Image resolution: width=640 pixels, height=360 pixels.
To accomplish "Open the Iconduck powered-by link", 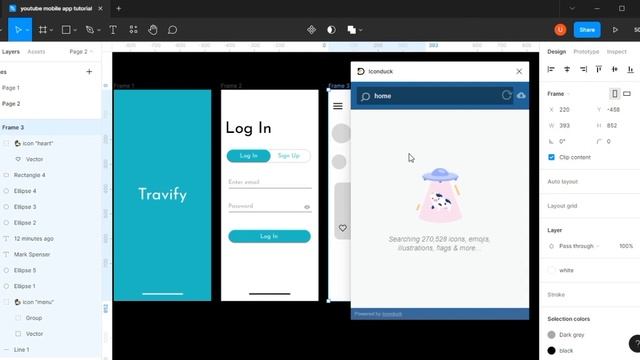I will click(392, 314).
